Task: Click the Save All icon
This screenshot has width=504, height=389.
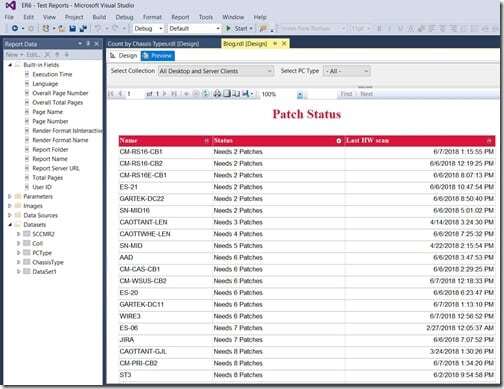Action: pyautogui.click(x=83, y=29)
